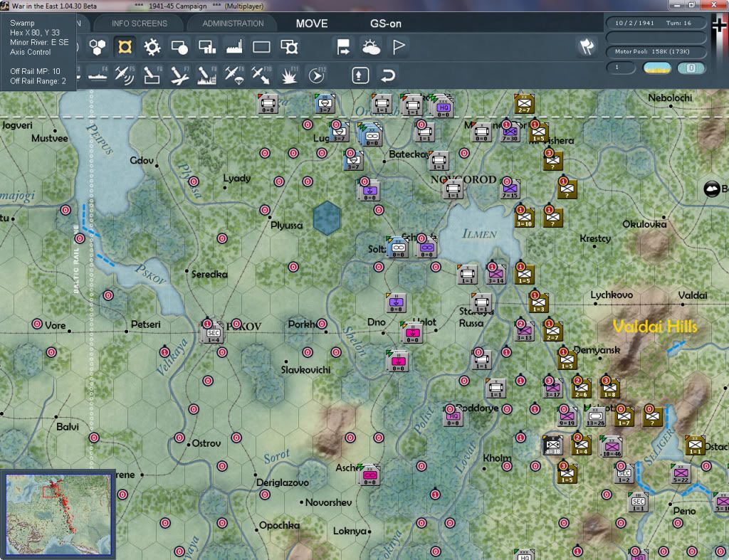The height and width of the screenshot is (560, 729).
Task: Select the blue highlighted swamp hex
Action: pyautogui.click(x=327, y=218)
